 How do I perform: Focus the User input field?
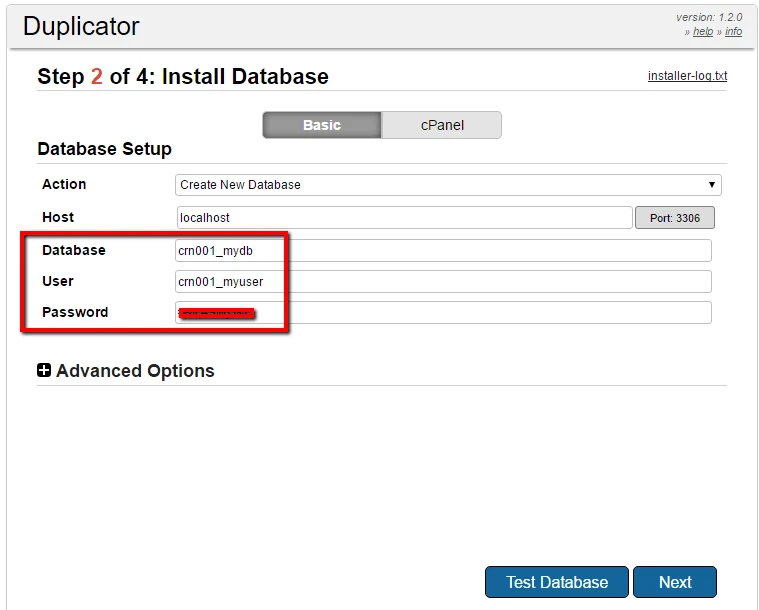pos(443,282)
